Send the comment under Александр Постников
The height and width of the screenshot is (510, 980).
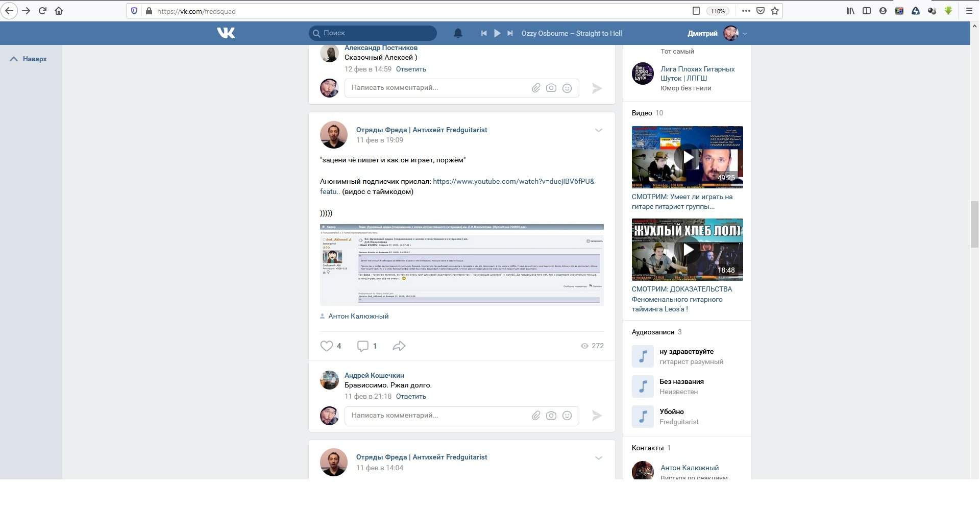click(597, 88)
